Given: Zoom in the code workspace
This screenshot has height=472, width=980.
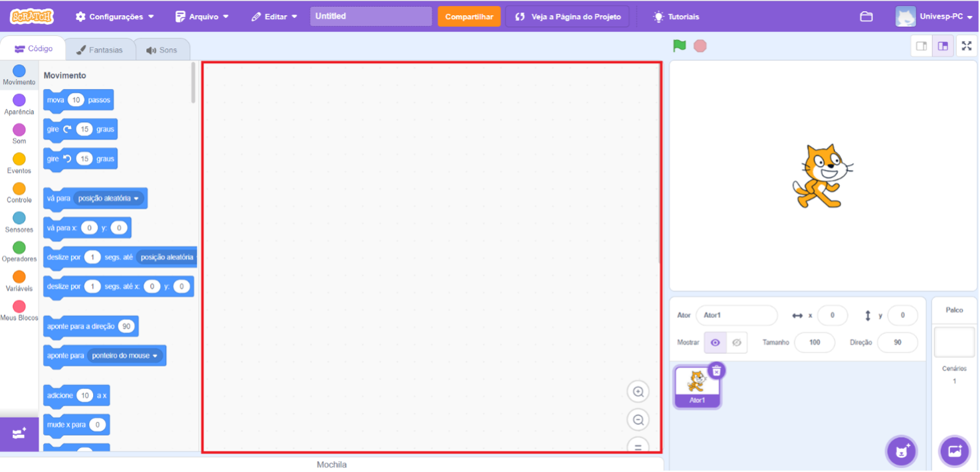Looking at the screenshot, I should 638,392.
